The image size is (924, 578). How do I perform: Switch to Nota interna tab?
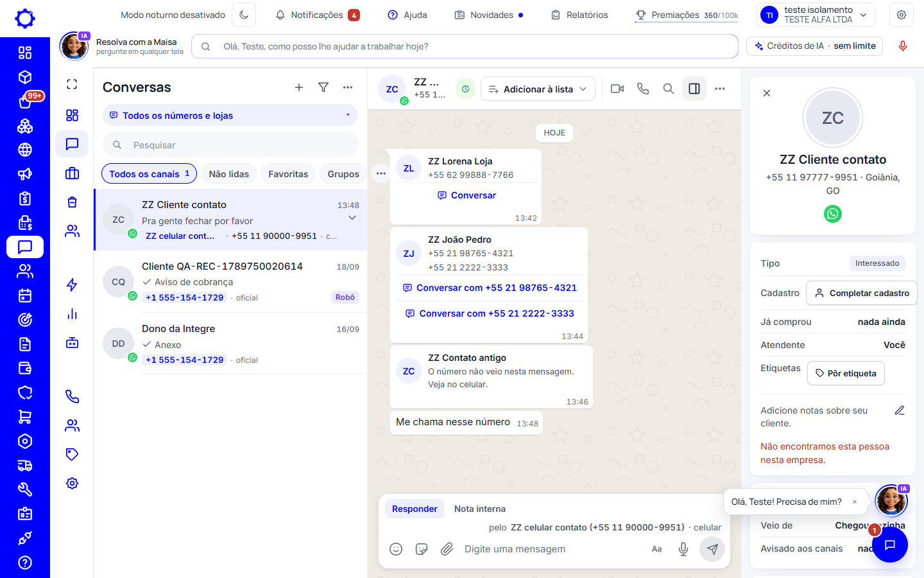(480, 509)
